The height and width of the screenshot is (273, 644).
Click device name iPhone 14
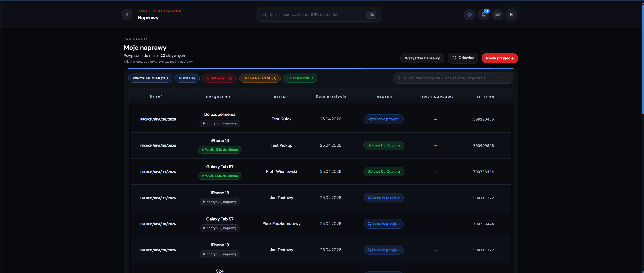220,140
